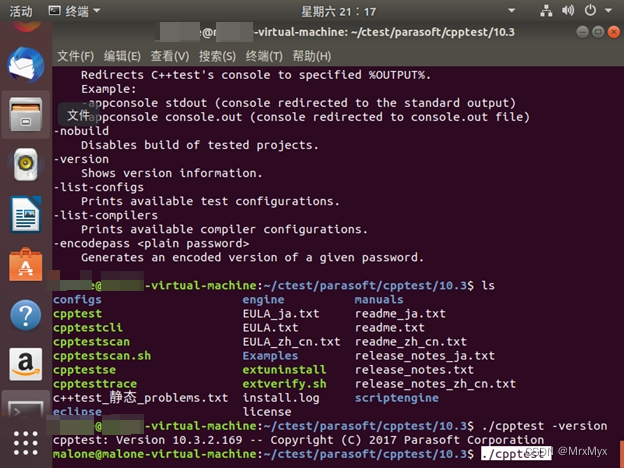Click install.log in the listing
Image resolution: width=624 pixels, height=468 pixels.
[281, 398]
